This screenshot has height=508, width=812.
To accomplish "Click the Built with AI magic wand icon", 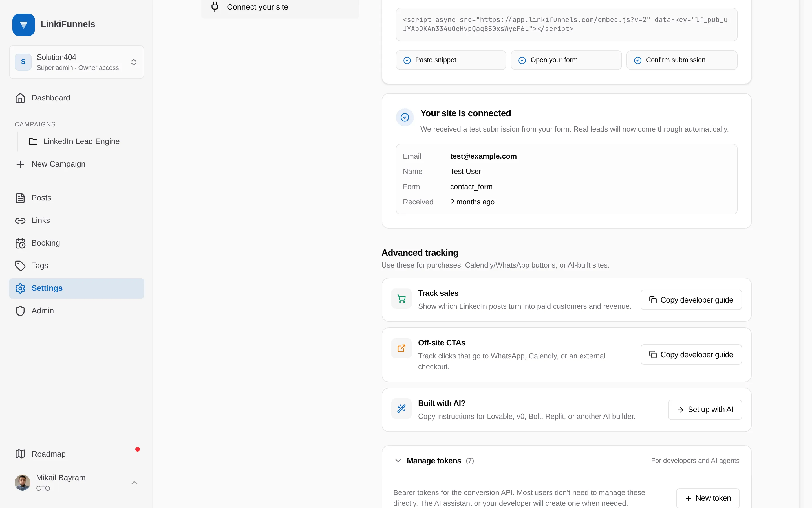I will point(401,409).
